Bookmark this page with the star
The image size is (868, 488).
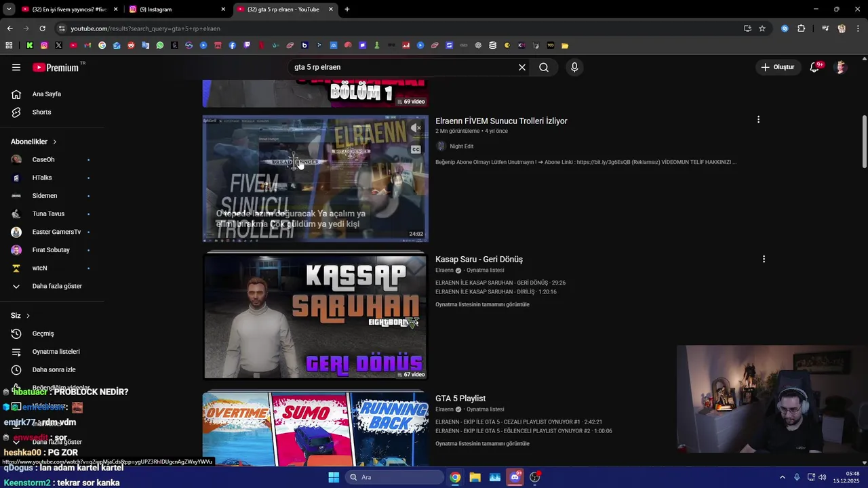pos(762,28)
